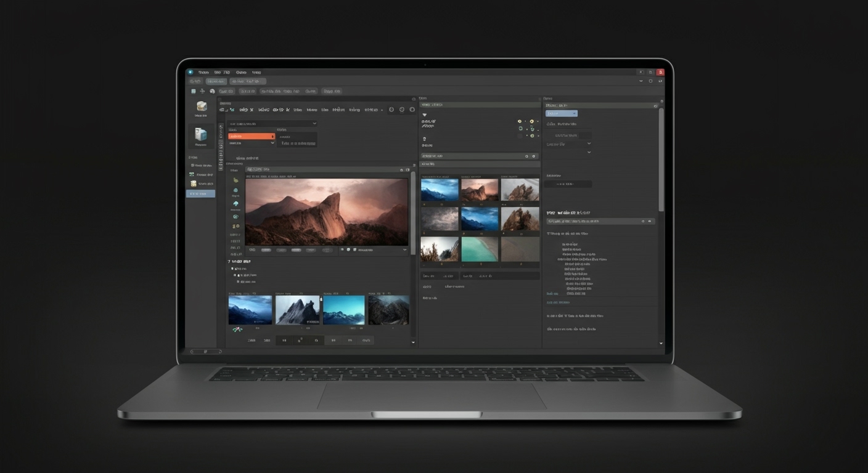Open the wide dropdown above the orange field
Viewport: 868px width, 473px height.
pos(272,123)
